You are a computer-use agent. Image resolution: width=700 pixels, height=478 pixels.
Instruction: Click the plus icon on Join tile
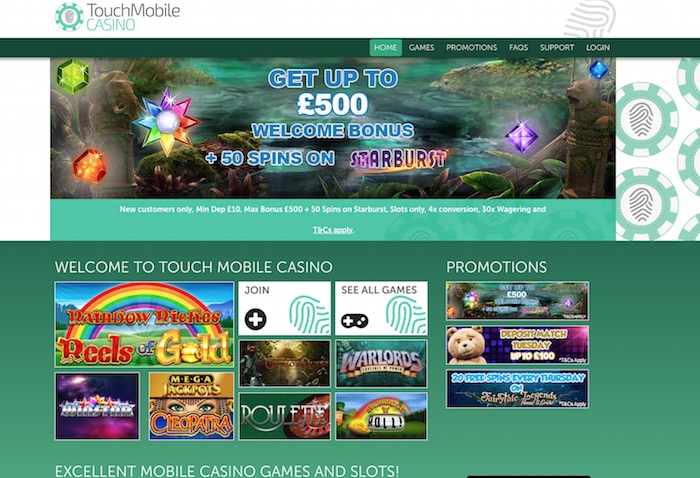(255, 320)
